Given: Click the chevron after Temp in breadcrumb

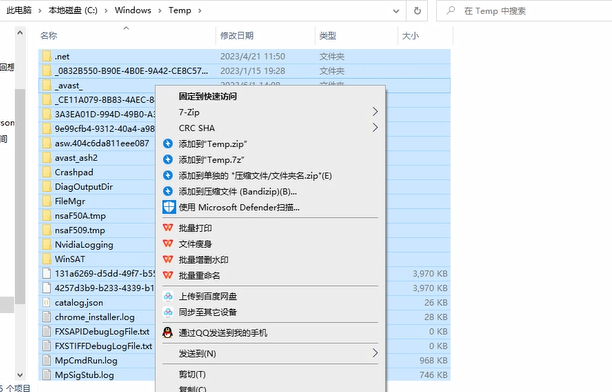Looking at the screenshot, I should pos(199,11).
